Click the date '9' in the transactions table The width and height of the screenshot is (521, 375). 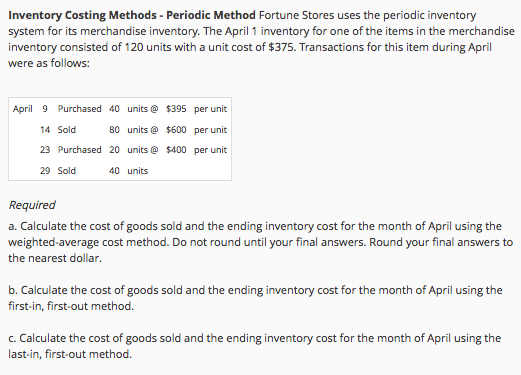tap(45, 109)
